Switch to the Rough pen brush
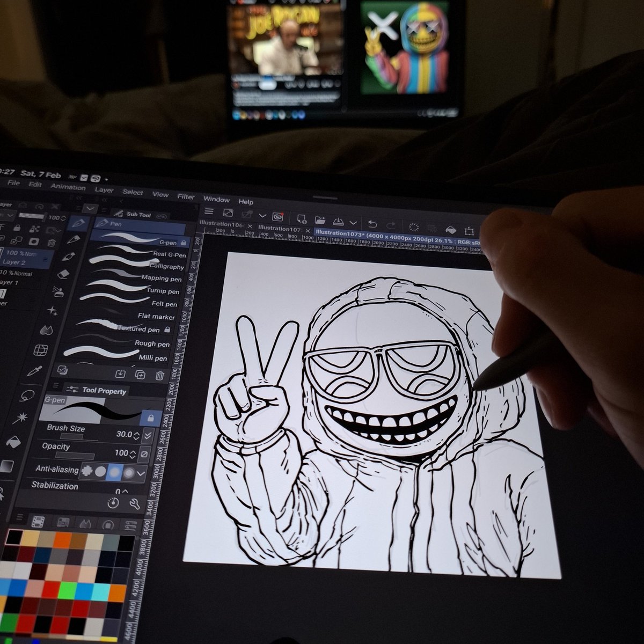Screen dimensions: 644x644 click(152, 344)
